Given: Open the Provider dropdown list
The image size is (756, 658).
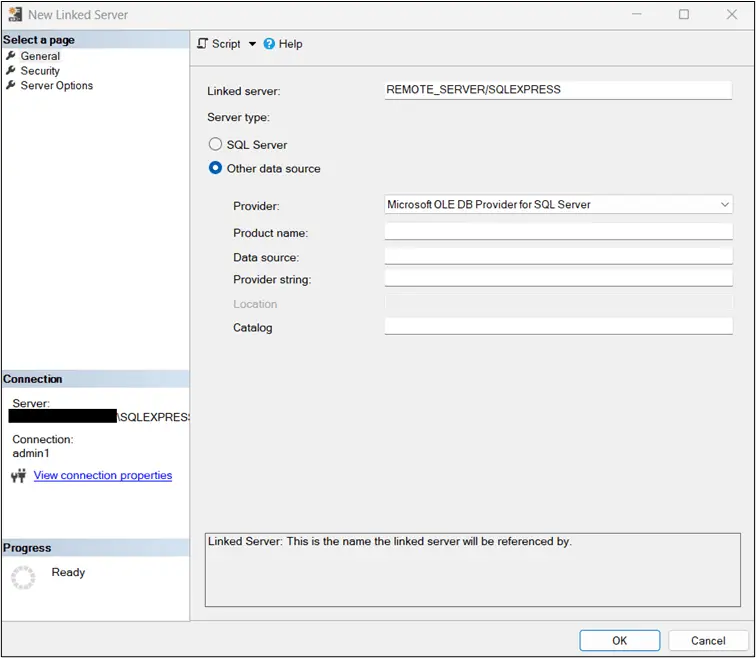Looking at the screenshot, I should 558,204.
